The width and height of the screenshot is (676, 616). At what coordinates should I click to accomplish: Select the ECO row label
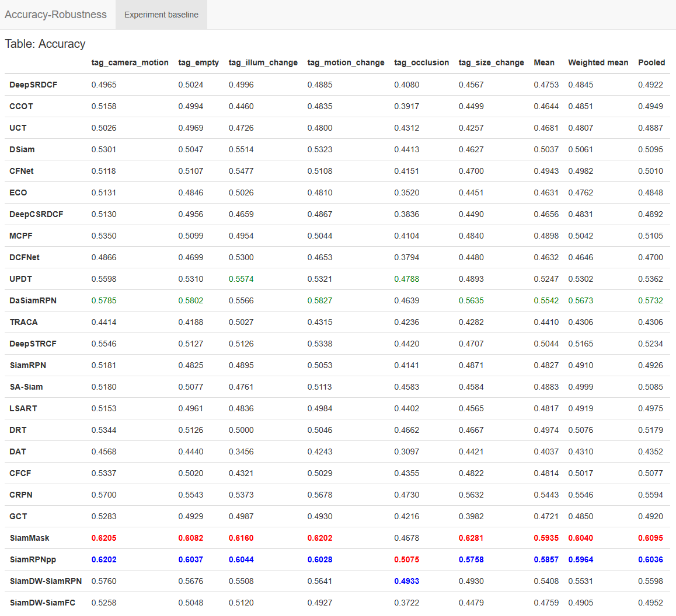(x=18, y=192)
